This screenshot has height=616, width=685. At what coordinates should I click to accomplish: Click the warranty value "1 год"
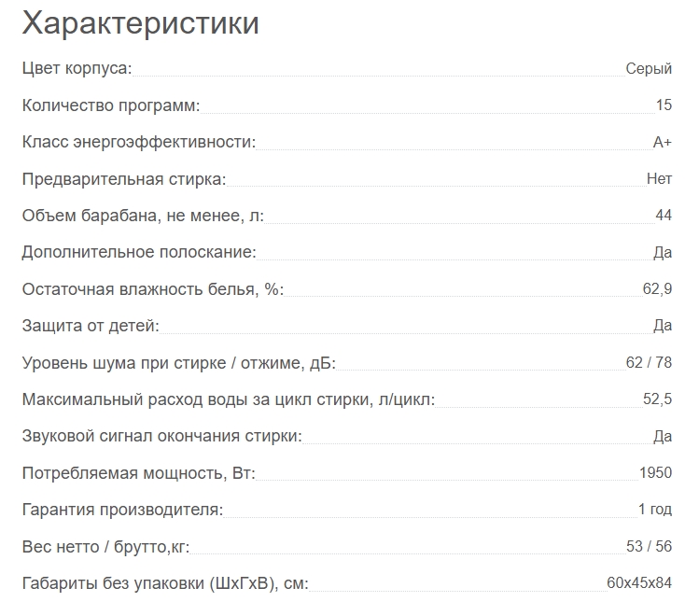[655, 510]
